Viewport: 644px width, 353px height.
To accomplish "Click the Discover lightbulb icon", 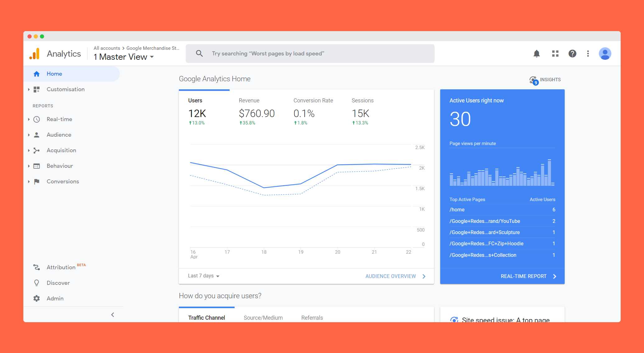I will click(x=36, y=283).
